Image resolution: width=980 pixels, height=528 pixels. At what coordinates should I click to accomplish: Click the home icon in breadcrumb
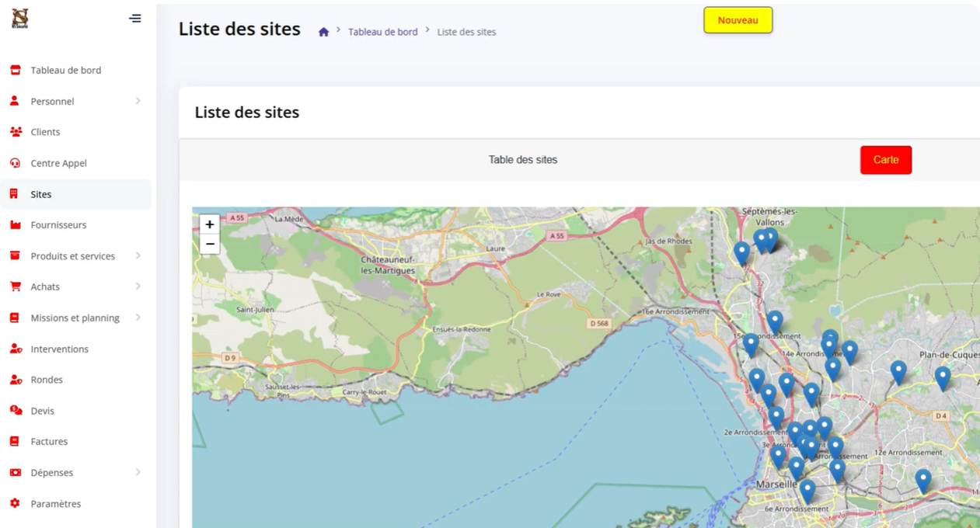[x=323, y=32]
